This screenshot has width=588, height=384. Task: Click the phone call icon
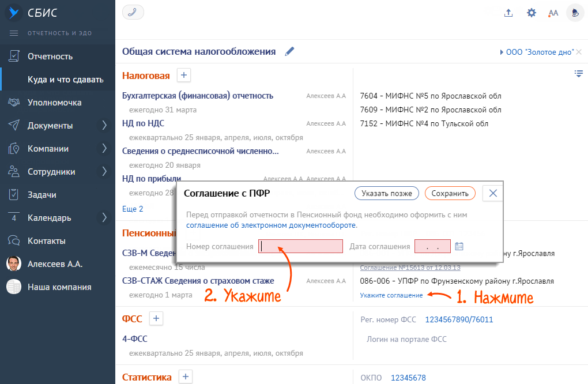click(133, 12)
